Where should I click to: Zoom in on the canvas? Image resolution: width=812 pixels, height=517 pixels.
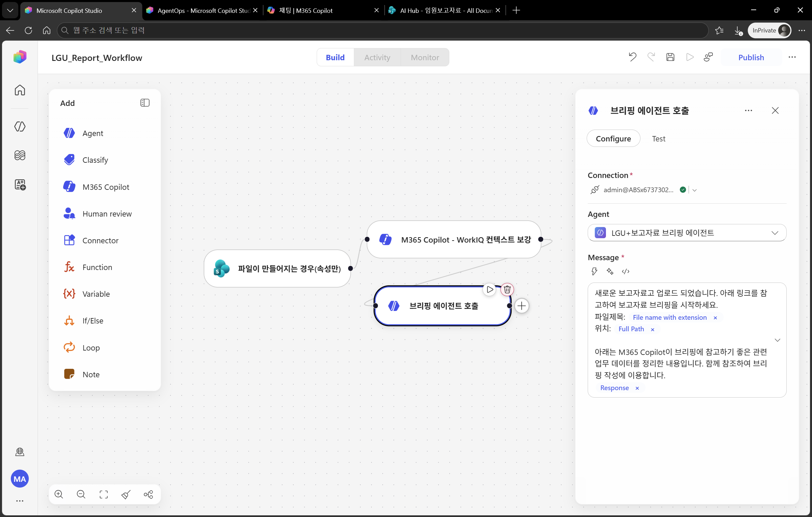[x=59, y=494]
